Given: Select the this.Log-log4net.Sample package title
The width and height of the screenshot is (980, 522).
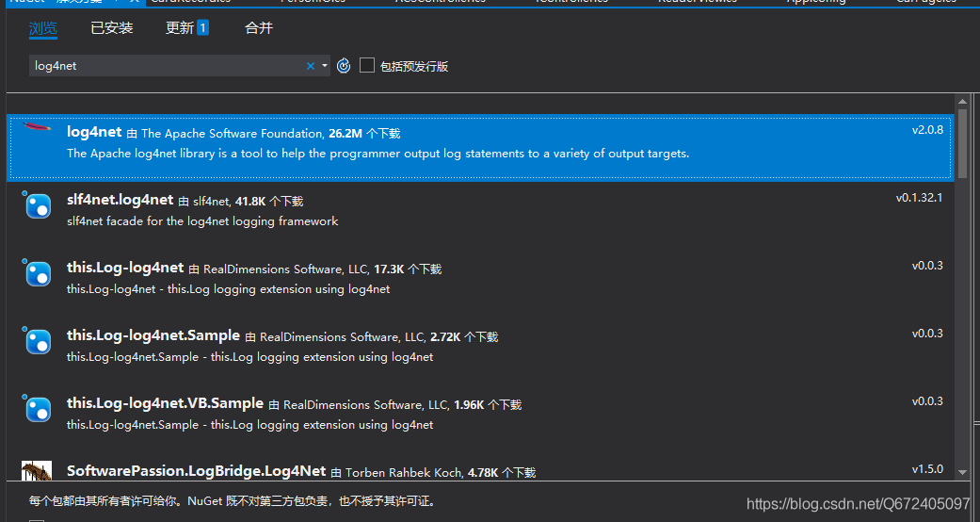Looking at the screenshot, I should 153,335.
